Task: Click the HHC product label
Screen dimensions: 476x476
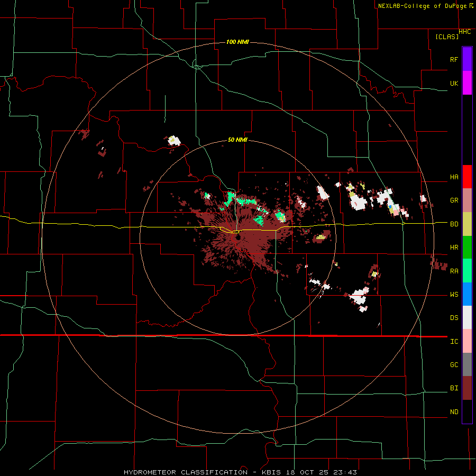Action: click(464, 32)
